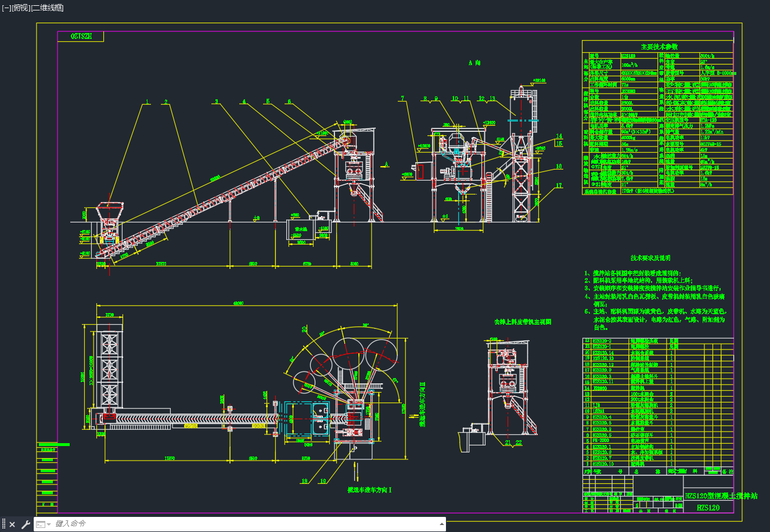
Task: Select the HZS120.10 parts list cell
Action: pyautogui.click(x=603, y=464)
